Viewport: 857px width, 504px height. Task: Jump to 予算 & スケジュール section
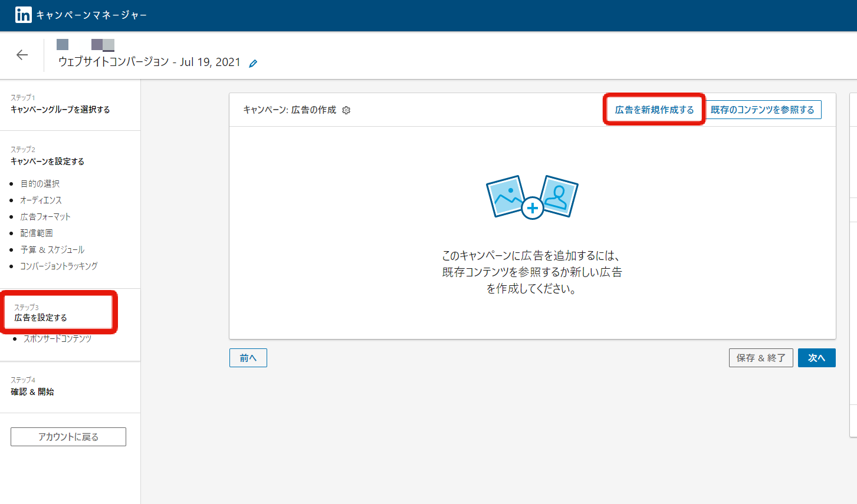52,250
